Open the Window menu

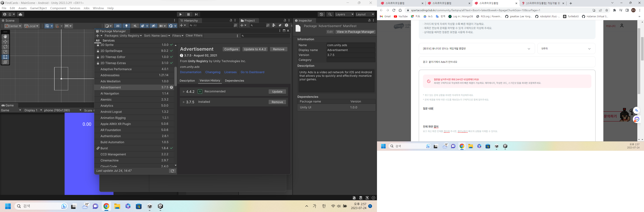point(98,8)
